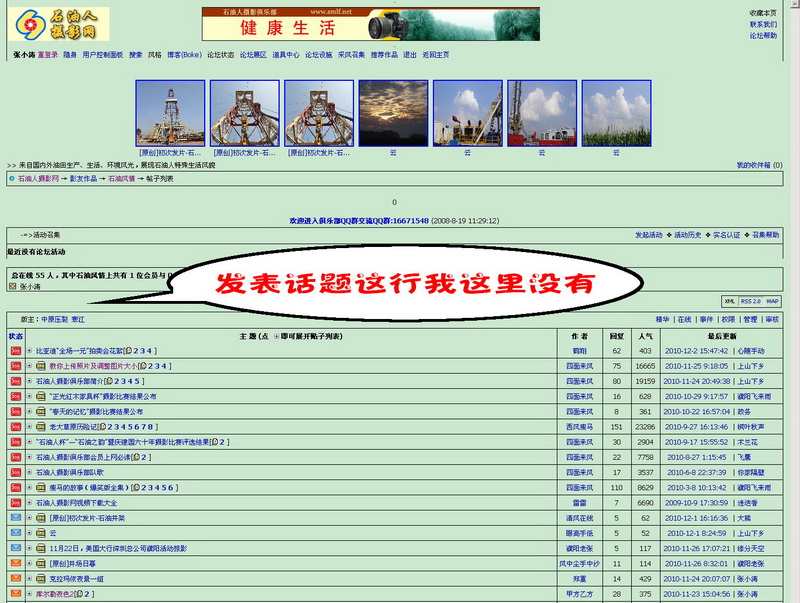Click photo icon beside 教你上传照片 thread
The width and height of the screenshot is (800, 603).
coord(41,366)
